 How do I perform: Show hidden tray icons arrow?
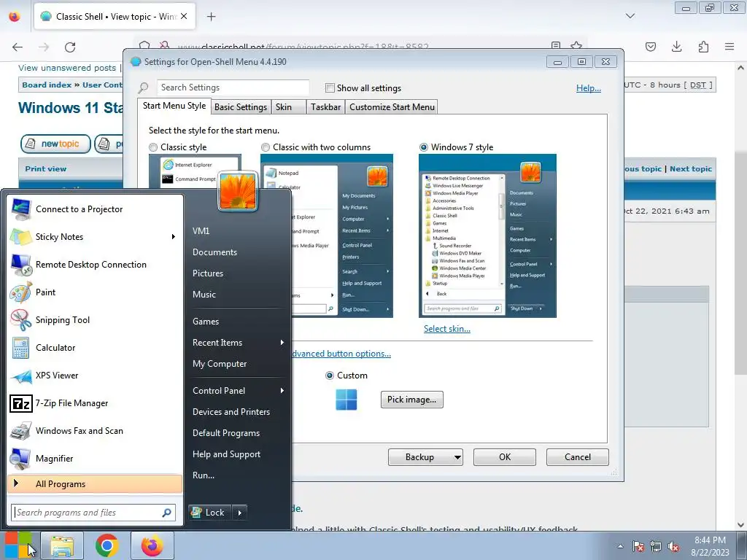[620, 547]
